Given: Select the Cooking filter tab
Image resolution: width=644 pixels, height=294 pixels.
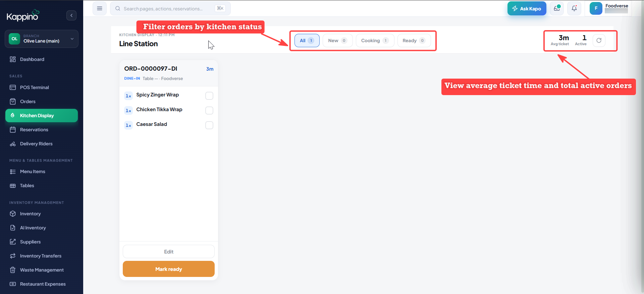Looking at the screenshot, I should [375, 41].
